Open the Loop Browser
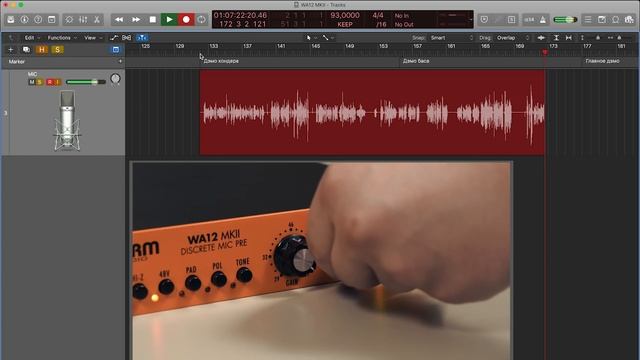The image size is (640, 360). click(x=616, y=20)
